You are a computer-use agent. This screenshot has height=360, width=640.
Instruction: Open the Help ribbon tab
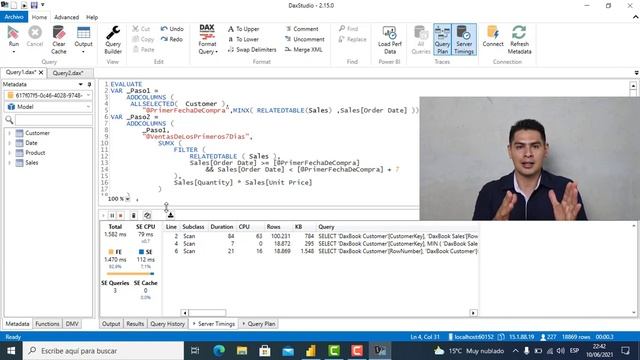(x=92, y=17)
